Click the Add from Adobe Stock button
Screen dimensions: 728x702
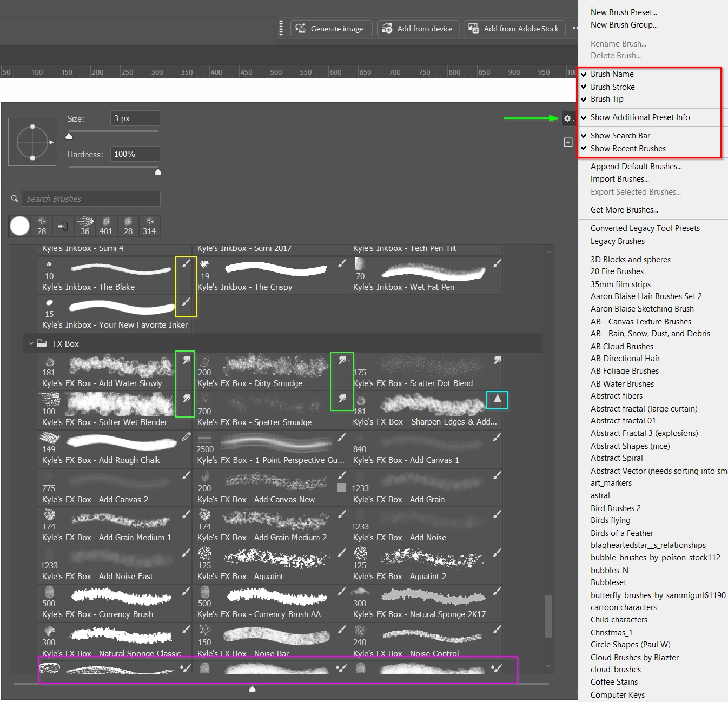click(514, 28)
